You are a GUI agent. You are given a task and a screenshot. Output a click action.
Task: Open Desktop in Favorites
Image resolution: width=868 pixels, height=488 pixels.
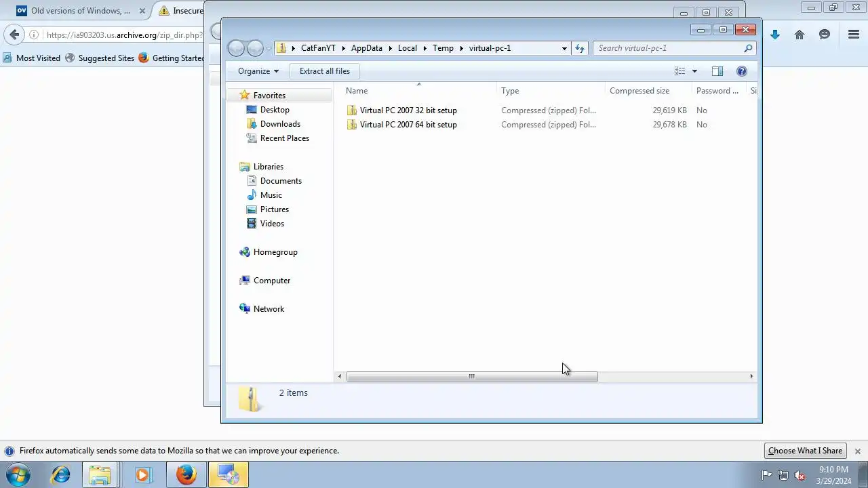(x=275, y=110)
